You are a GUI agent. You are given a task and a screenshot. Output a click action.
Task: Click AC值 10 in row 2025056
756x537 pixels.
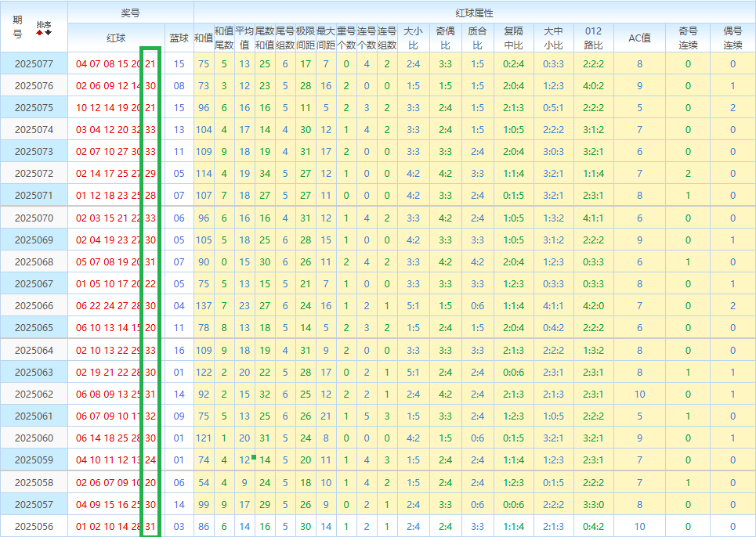click(x=640, y=526)
